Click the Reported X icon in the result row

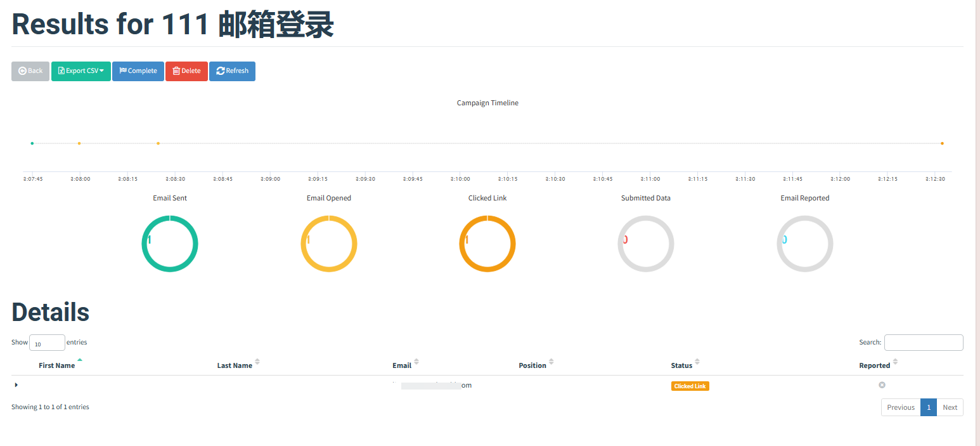(x=882, y=384)
